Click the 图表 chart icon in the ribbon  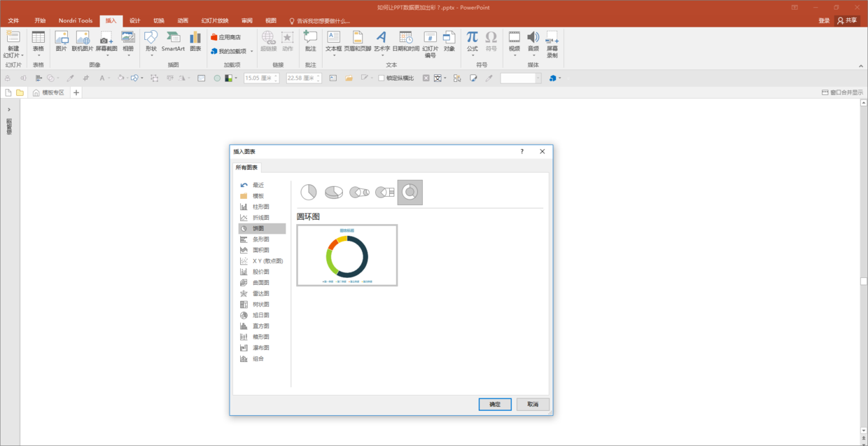click(x=195, y=42)
